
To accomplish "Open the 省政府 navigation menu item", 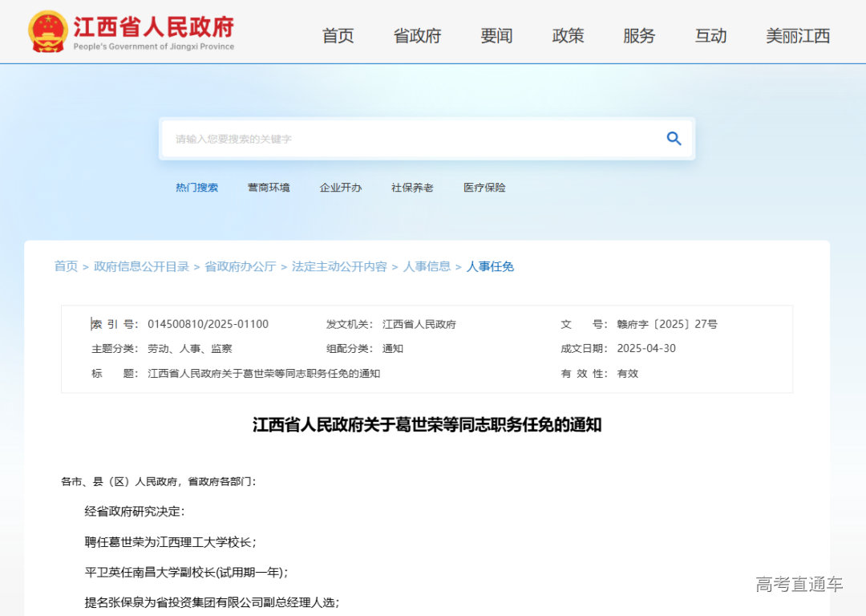I will click(x=417, y=36).
